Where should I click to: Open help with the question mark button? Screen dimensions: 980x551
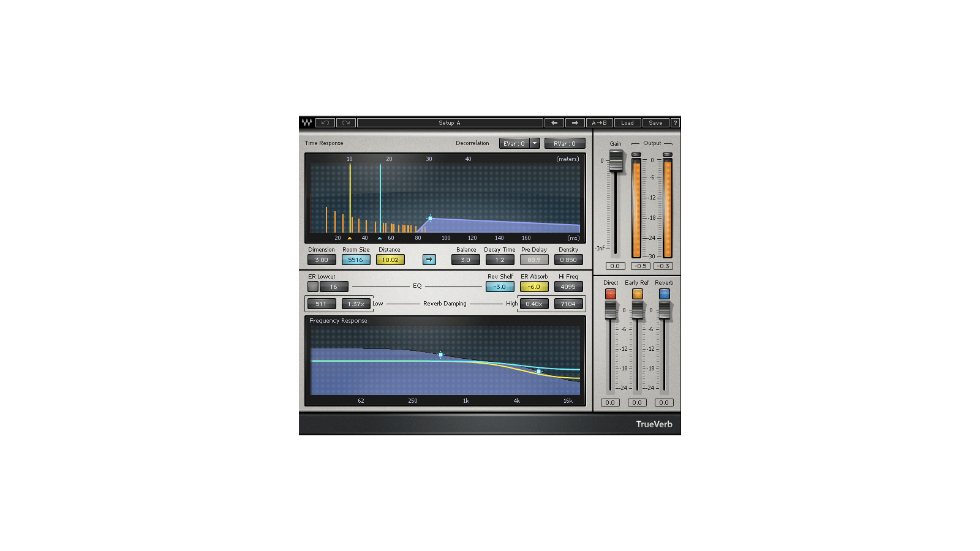pyautogui.click(x=675, y=122)
